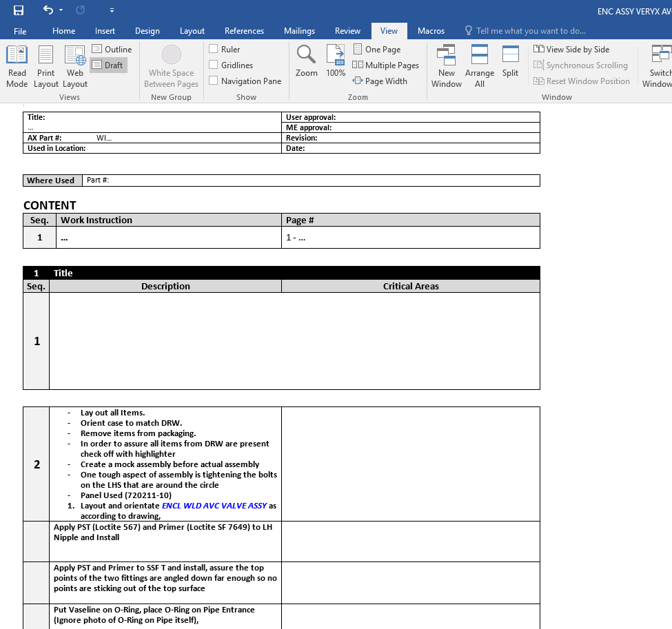Click 'Create a mock assembly' line
This screenshot has width=672, height=629.
coord(170,464)
